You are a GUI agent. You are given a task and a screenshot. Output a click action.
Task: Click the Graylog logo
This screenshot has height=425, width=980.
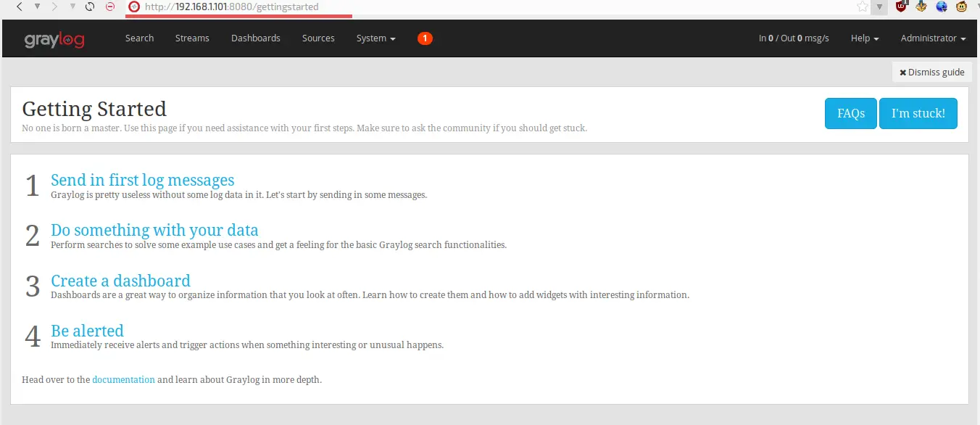54,39
